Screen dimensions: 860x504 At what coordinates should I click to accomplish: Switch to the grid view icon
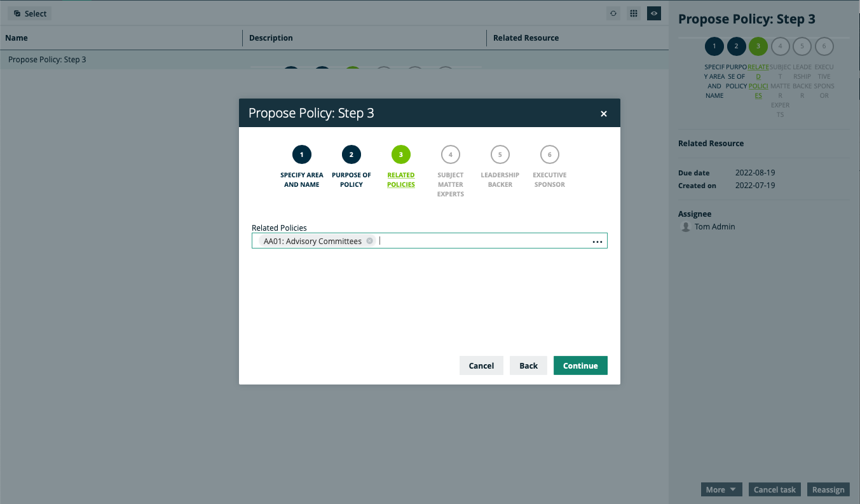tap(634, 13)
